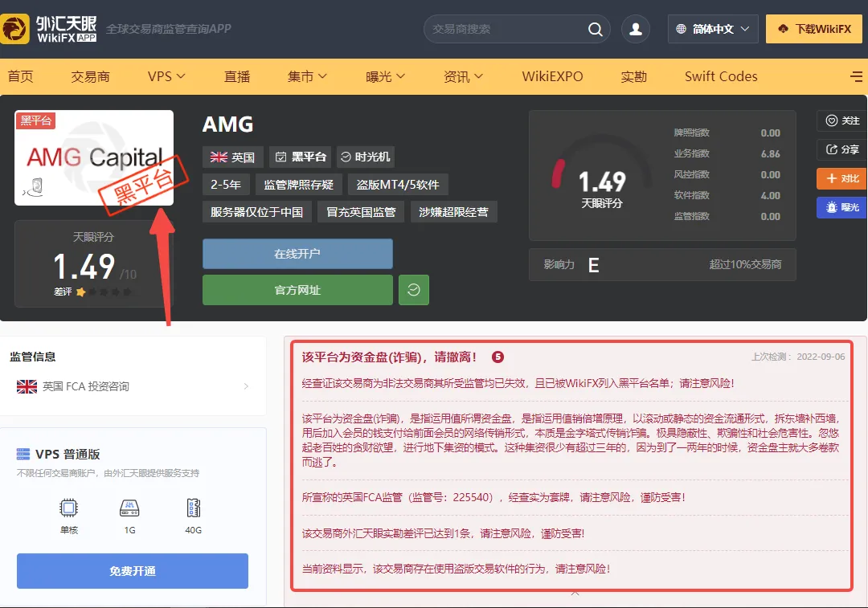The width and height of the screenshot is (868, 608).
Task: Click 影响力 E rating row
Action: click(x=662, y=265)
